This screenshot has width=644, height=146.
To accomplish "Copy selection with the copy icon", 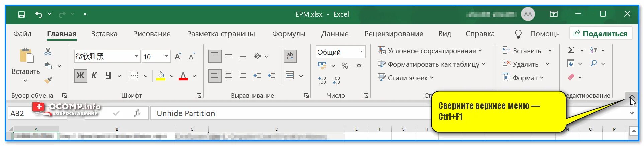I will pyautogui.click(x=48, y=66).
